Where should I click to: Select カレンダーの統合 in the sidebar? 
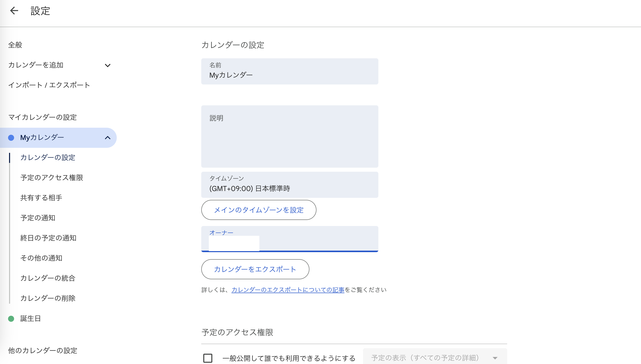[48, 278]
